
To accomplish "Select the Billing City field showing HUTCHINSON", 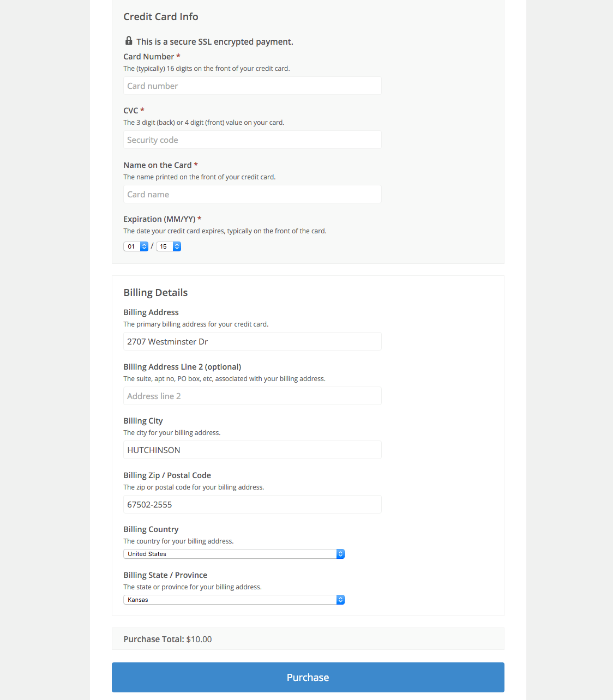I will point(252,450).
